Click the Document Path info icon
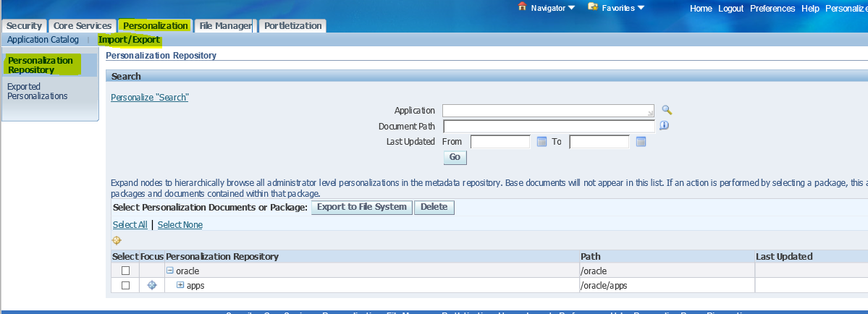The image size is (868, 314). (x=665, y=125)
